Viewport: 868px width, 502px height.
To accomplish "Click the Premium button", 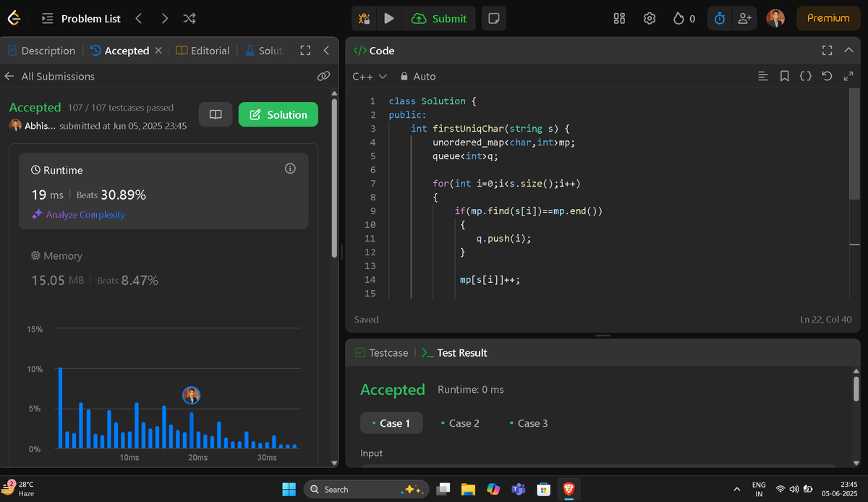I will pyautogui.click(x=828, y=18).
